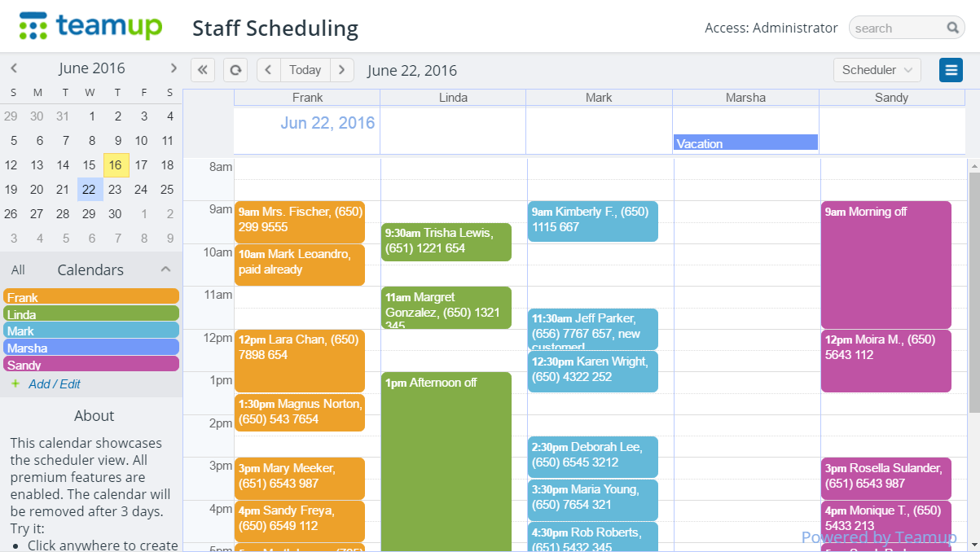The width and height of the screenshot is (980, 552).
Task: Go to next day arrow in toolbar
Action: (x=342, y=70)
